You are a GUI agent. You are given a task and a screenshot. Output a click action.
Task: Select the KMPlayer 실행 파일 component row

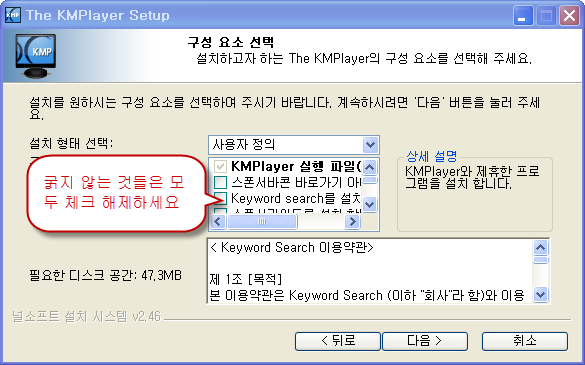[x=296, y=166]
